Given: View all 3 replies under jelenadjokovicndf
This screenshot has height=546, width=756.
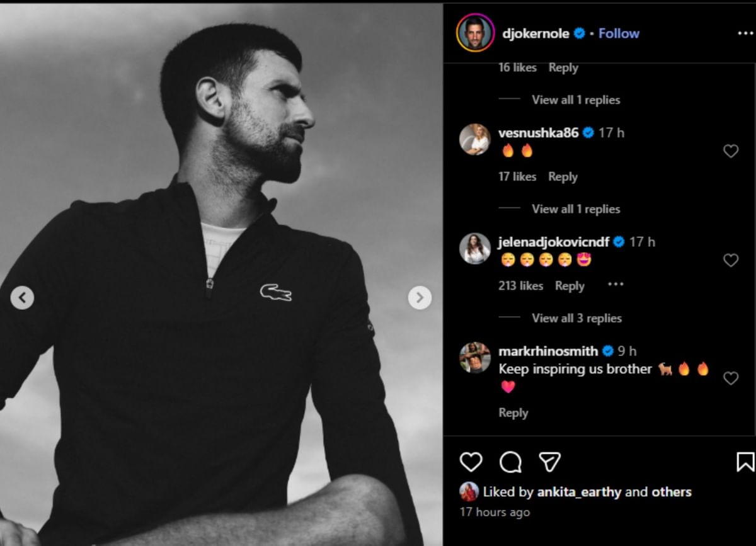Looking at the screenshot, I should pos(576,318).
